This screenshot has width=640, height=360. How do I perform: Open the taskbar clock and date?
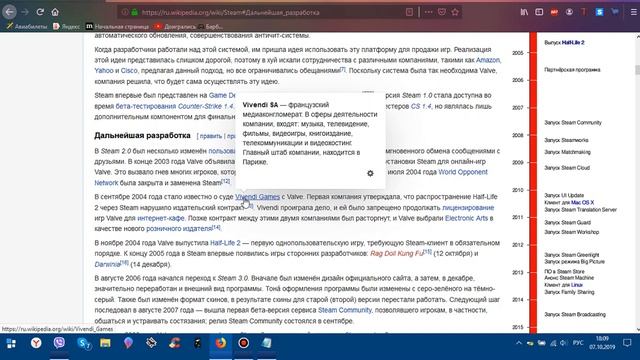pyautogui.click(x=602, y=343)
